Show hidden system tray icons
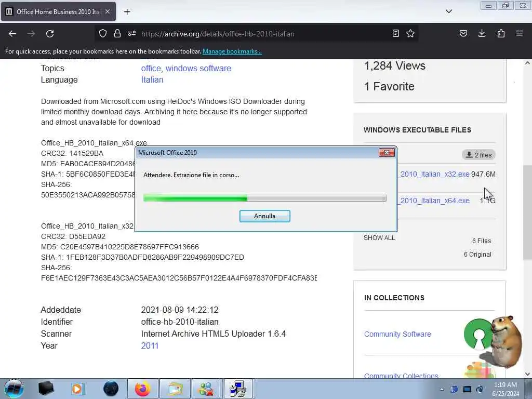 coord(442,390)
